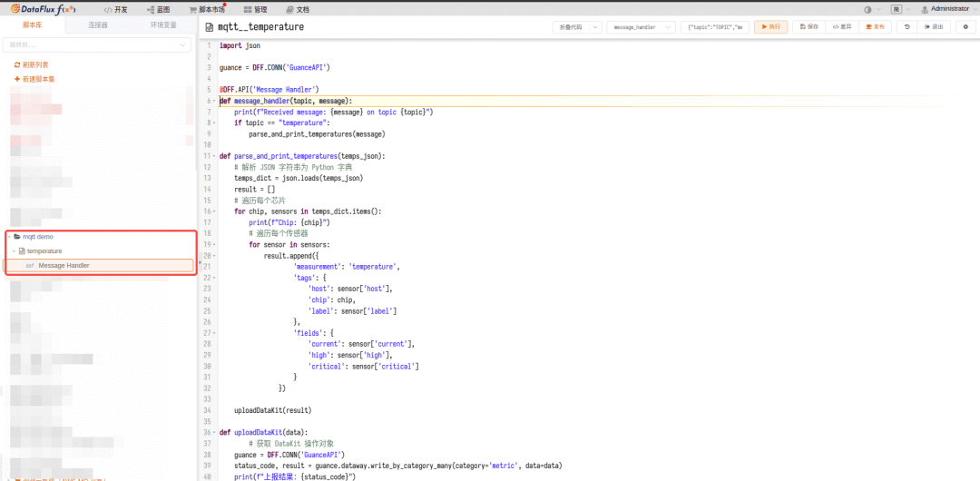Open the Administrator user dropdown
The width and height of the screenshot is (980, 481).
click(x=948, y=9)
